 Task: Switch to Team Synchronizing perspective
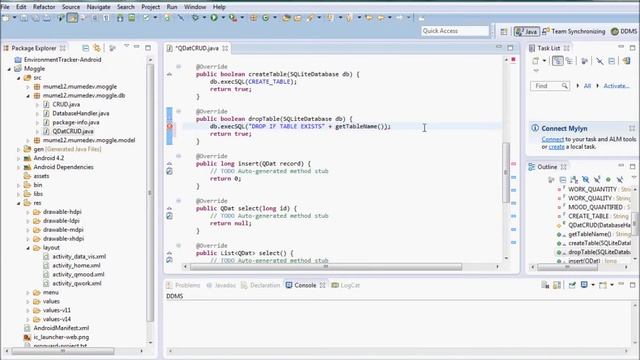[573, 31]
